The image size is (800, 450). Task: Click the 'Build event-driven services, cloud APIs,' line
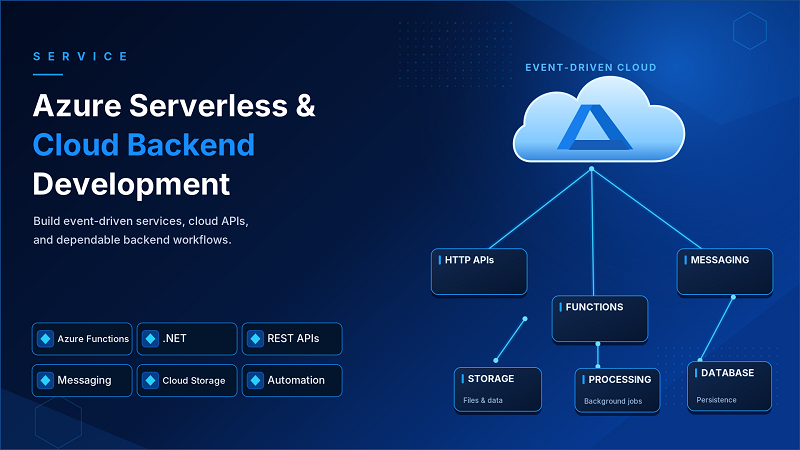[141, 221]
